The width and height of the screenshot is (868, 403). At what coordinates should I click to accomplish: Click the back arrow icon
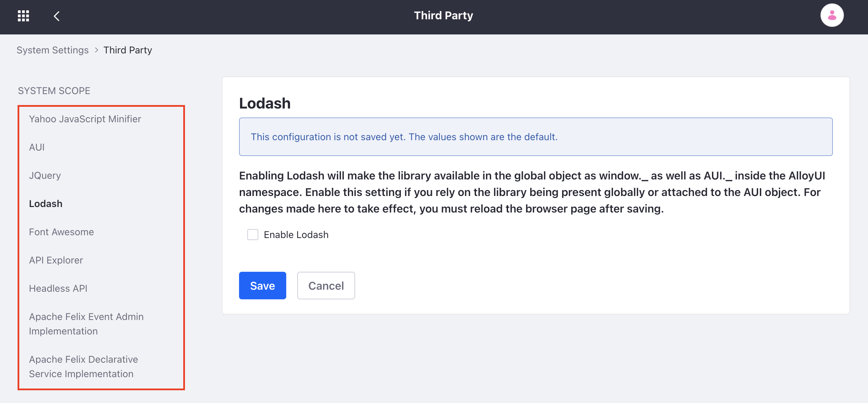tap(57, 16)
